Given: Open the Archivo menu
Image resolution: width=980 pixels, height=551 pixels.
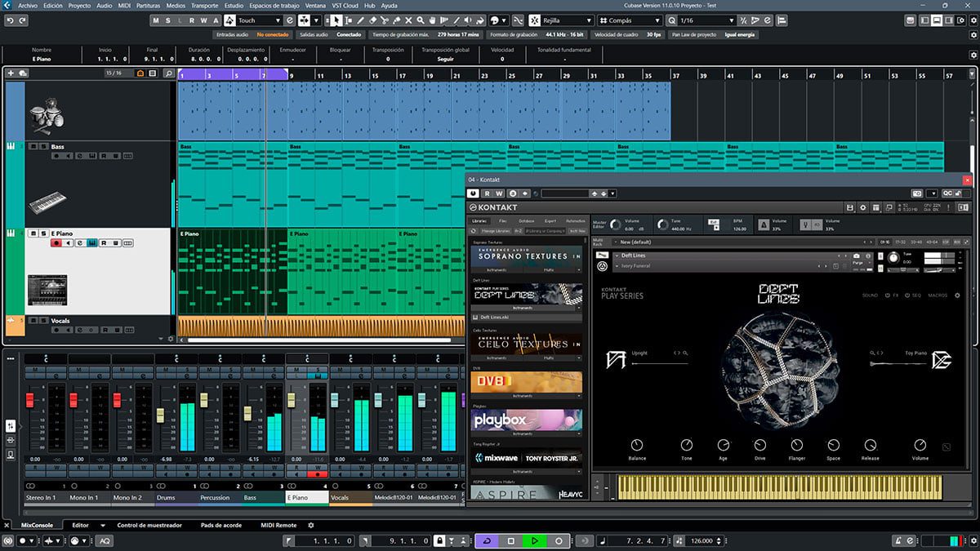Looking at the screenshot, I should (x=28, y=5).
